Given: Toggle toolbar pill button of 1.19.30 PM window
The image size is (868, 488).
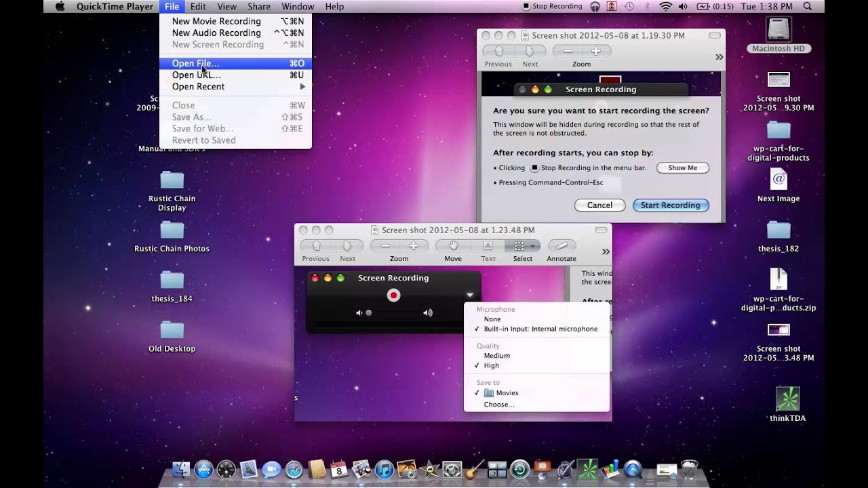Looking at the screenshot, I should pos(714,35).
